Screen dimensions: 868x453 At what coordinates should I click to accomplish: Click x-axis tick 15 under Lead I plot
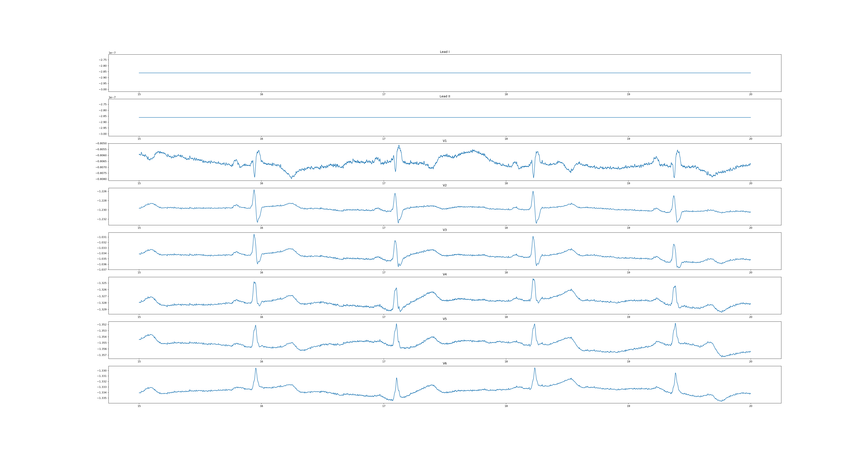(x=139, y=94)
